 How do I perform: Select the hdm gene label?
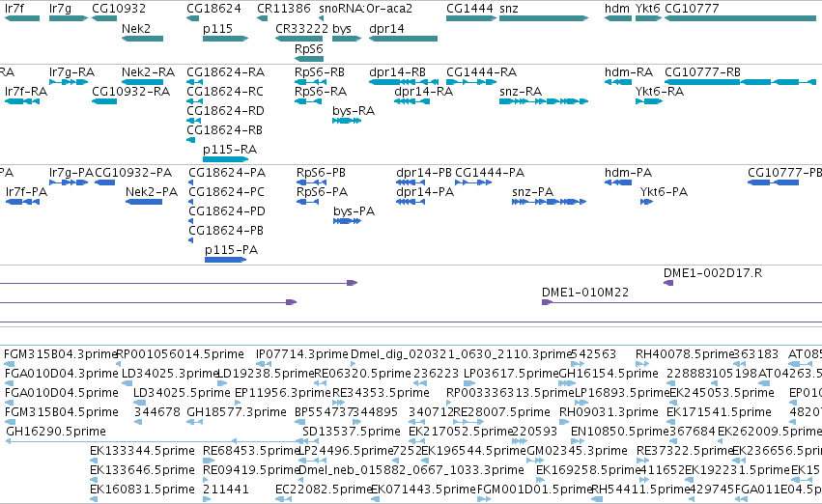click(617, 9)
